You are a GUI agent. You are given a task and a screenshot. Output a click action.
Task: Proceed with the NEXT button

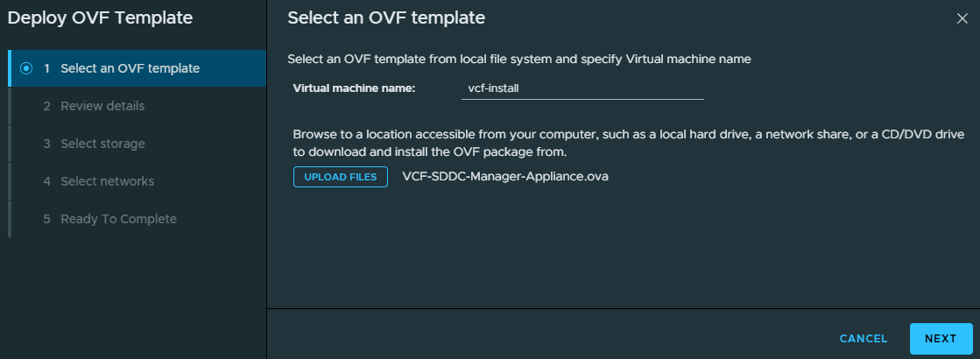941,338
